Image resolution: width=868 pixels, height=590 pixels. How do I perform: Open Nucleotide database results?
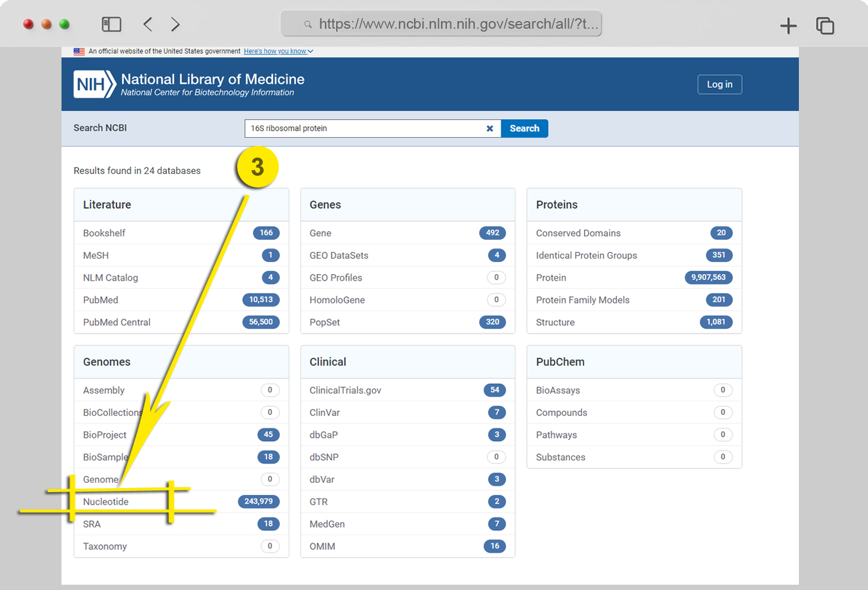click(x=106, y=502)
